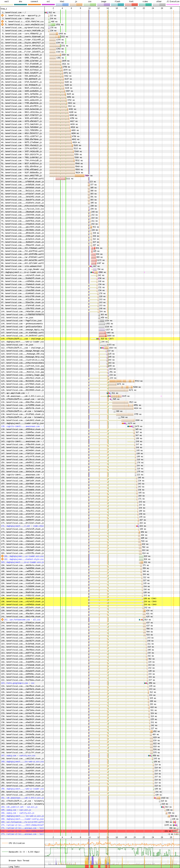The image size is (180, 868).
Task: Open the getAnnouncements request row
Action: 22,323
